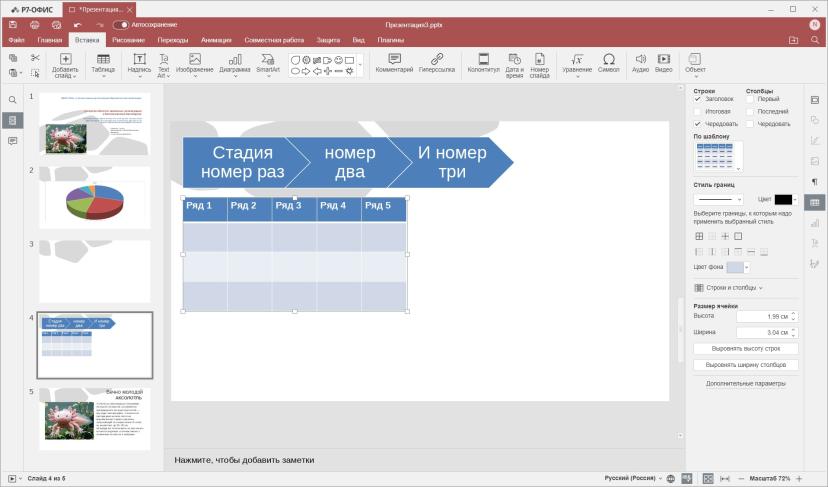Zoom out with minus button
This screenshot has width=828, height=487.
point(741,479)
